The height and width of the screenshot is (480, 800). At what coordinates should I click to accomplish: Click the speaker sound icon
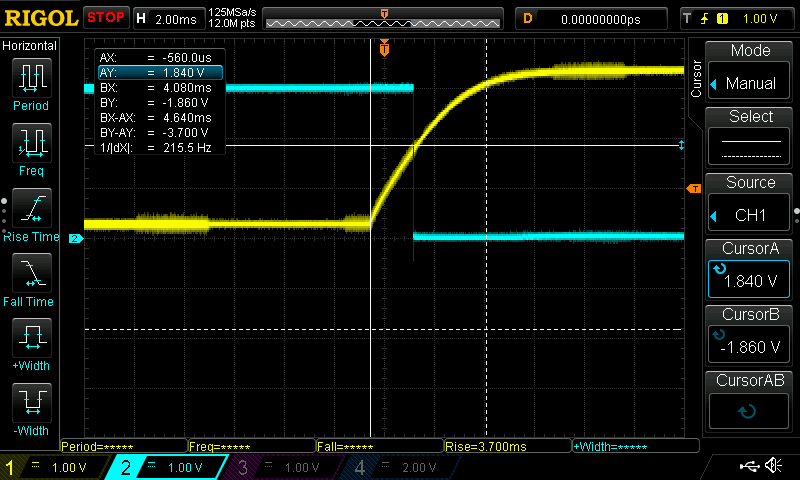point(773,466)
